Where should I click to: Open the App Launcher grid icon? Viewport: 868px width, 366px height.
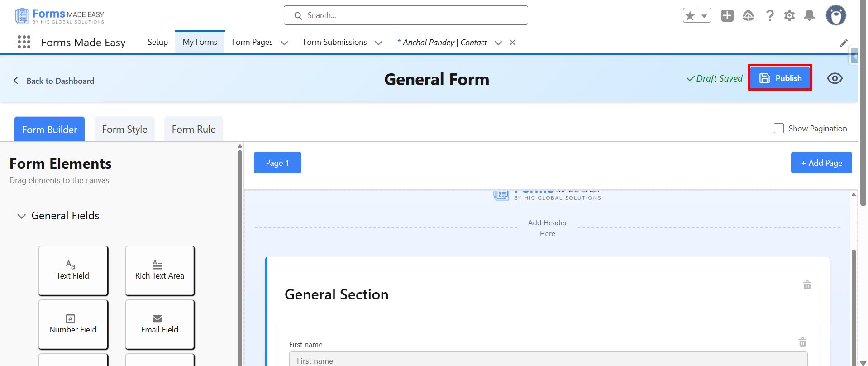[x=24, y=42]
